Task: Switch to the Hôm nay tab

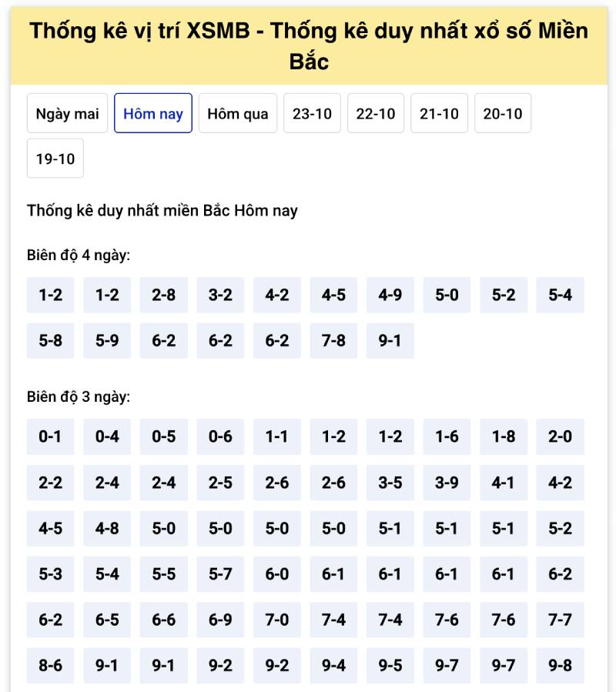Action: [x=153, y=112]
